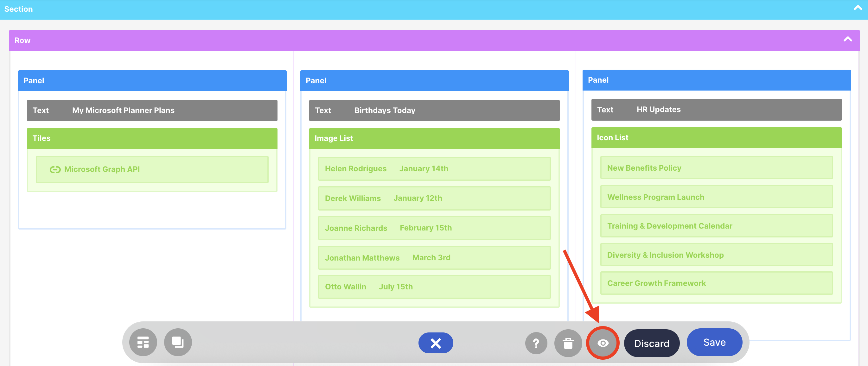Click the blue X close button
The image size is (868, 366).
coord(435,343)
